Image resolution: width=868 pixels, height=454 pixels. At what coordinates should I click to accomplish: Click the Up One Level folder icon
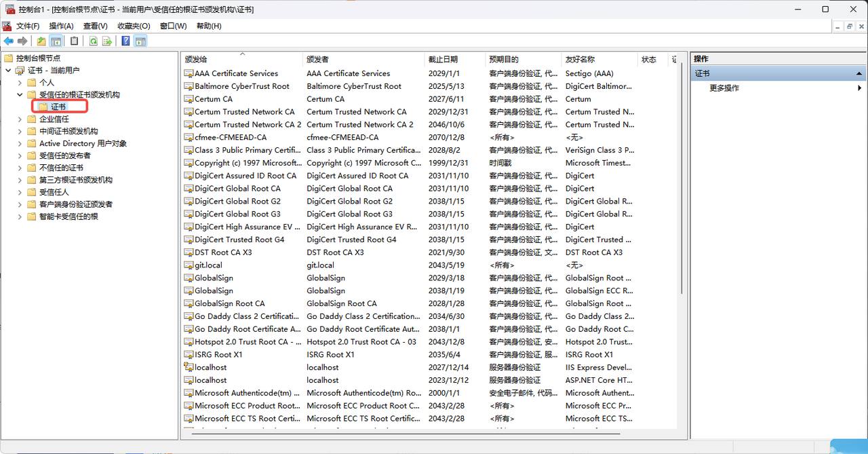coord(42,41)
